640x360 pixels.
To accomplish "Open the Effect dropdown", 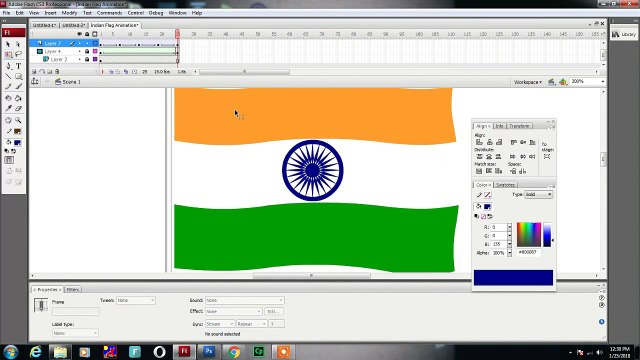I will [233, 311].
